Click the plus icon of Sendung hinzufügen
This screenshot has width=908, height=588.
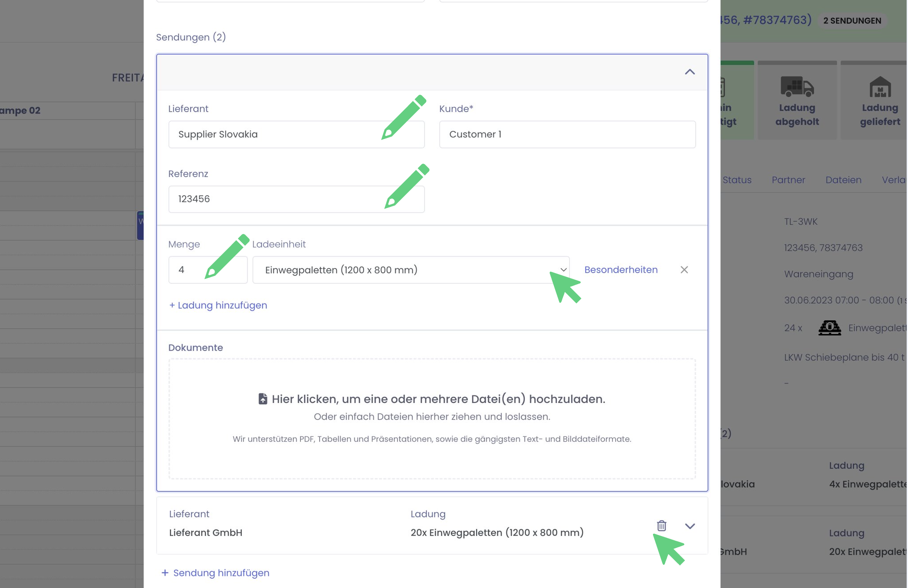click(165, 573)
